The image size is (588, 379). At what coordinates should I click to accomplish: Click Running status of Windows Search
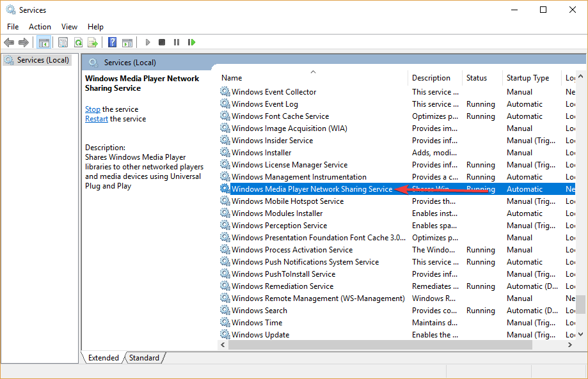point(481,311)
